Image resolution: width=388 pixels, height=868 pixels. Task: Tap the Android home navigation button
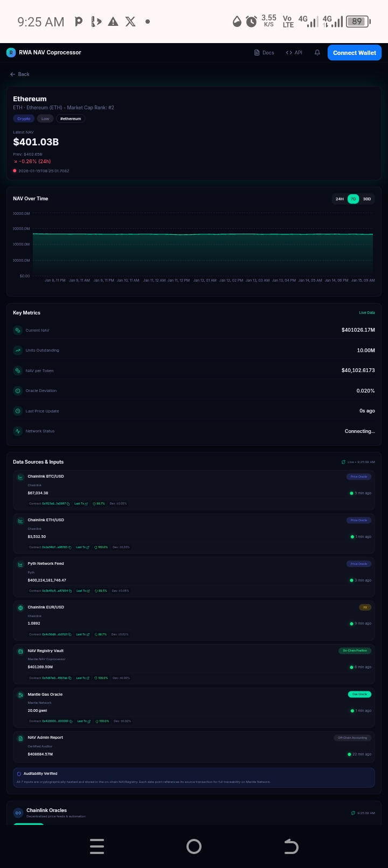click(193, 846)
